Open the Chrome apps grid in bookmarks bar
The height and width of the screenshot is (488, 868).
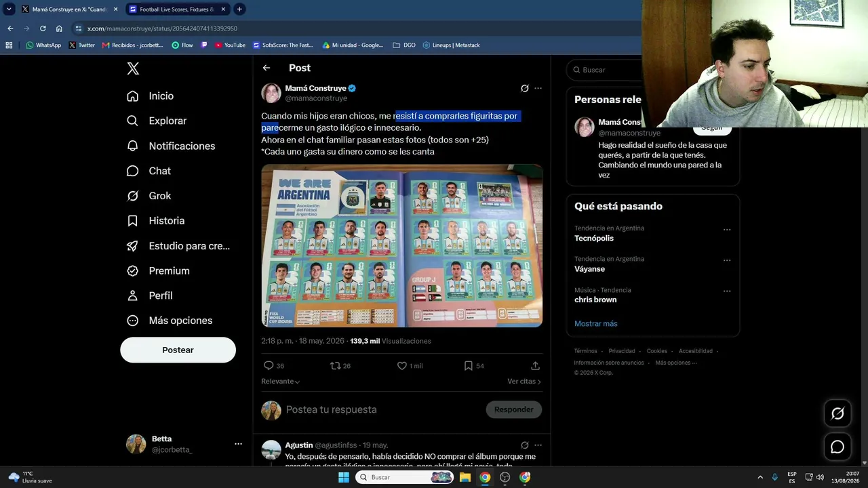(x=9, y=45)
